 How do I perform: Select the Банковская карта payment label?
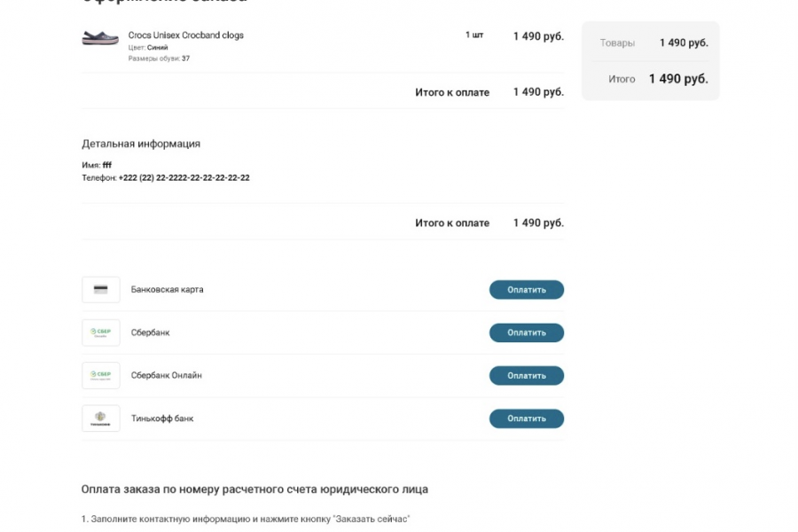click(x=167, y=290)
